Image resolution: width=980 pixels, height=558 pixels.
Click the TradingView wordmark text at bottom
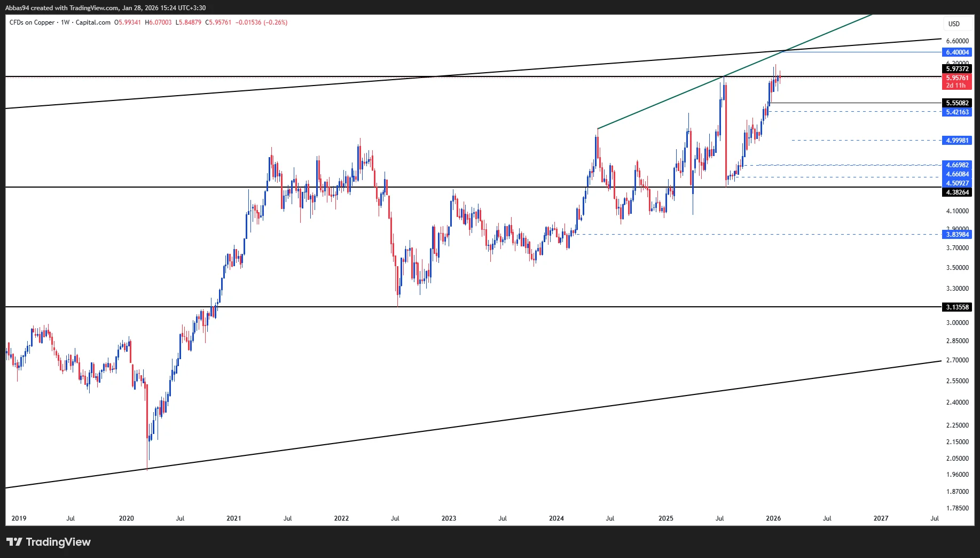[x=58, y=542]
